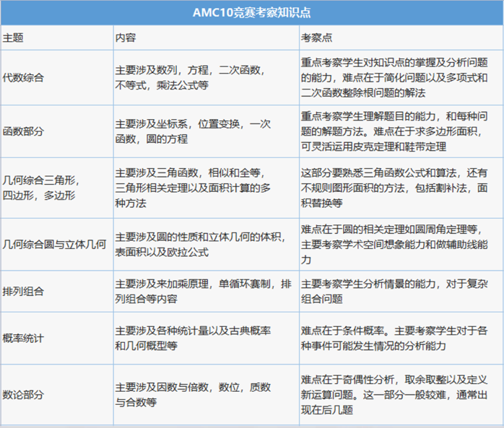
Task: Click content cell mentioning 古典概率和几何概型
Action: [206, 338]
